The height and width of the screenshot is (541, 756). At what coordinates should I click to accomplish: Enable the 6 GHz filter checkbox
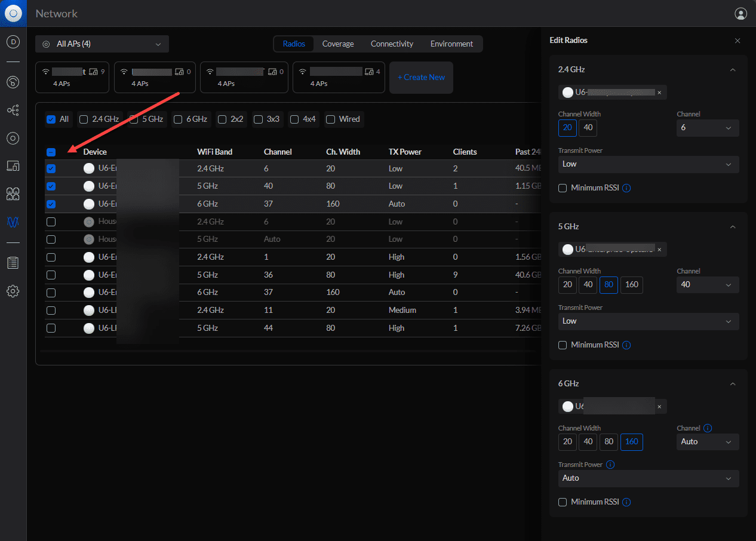178,119
